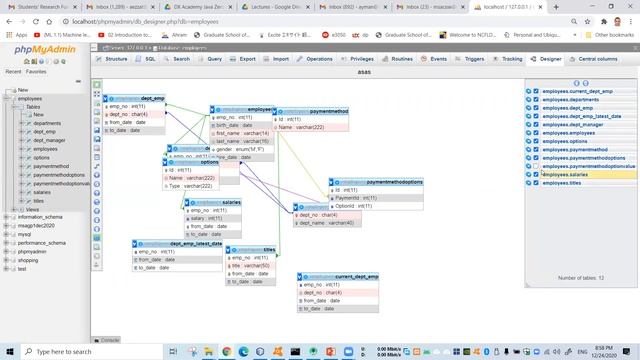Viewport: 640px width, 360px height.
Task: Open the Structure tab
Action: point(111,59)
